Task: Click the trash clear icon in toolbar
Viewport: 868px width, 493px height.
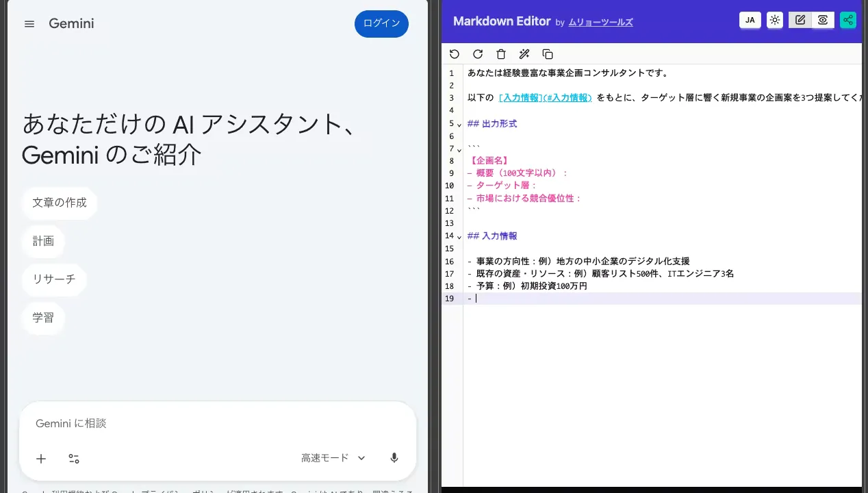Action: point(501,54)
